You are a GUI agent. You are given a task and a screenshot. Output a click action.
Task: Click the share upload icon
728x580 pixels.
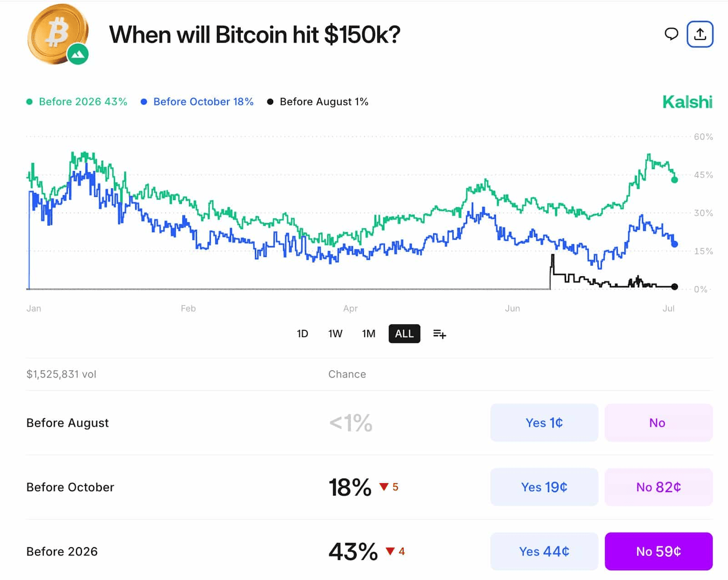[701, 34]
